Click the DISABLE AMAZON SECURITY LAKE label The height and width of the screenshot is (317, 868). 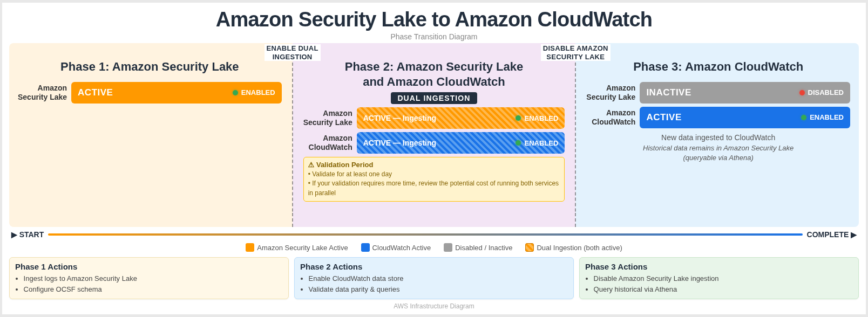575,52
